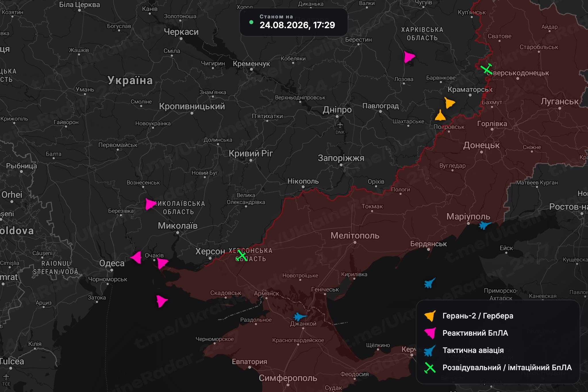Select the blue tactical aircraft marker at Джанкой
The image size is (588, 392).
(300, 317)
